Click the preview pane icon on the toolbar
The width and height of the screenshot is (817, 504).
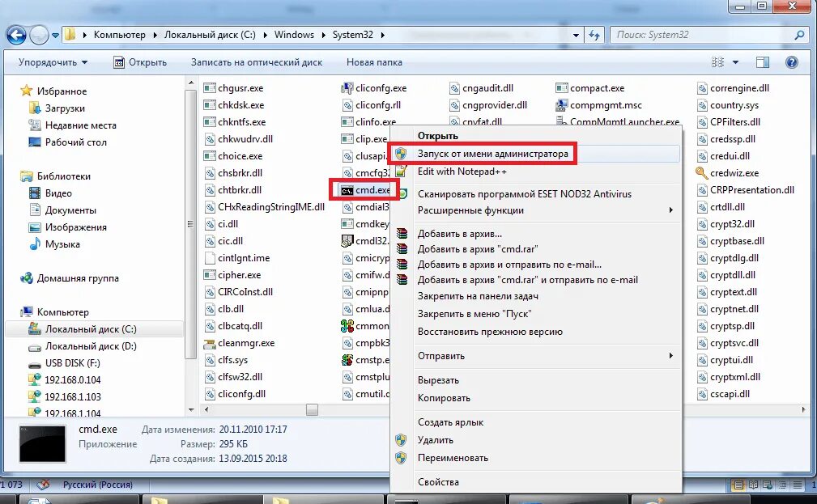761,61
